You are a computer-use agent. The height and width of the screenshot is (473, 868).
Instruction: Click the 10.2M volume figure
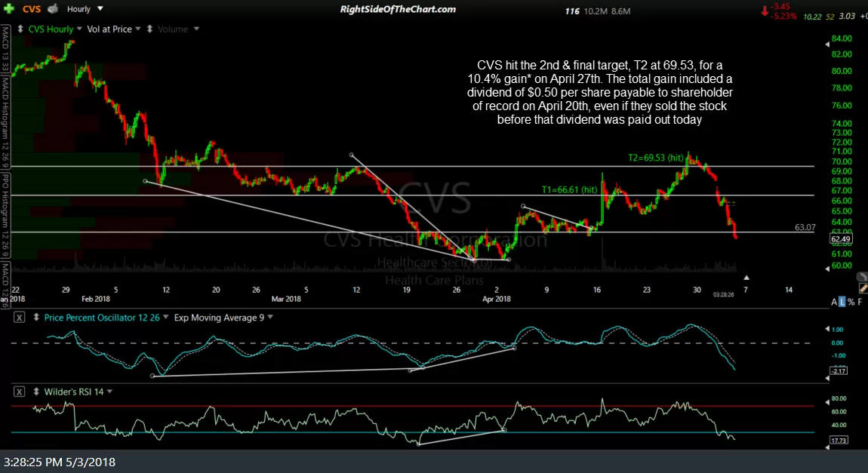[x=596, y=11]
